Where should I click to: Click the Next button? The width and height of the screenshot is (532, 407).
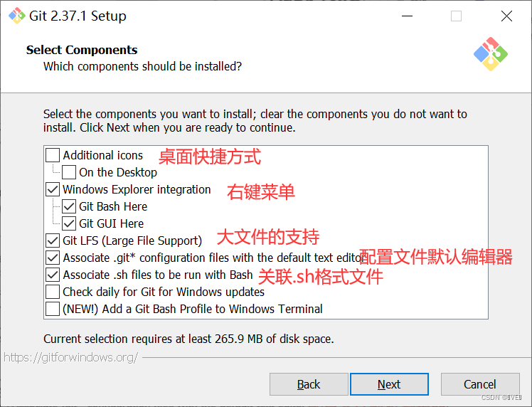tap(389, 384)
